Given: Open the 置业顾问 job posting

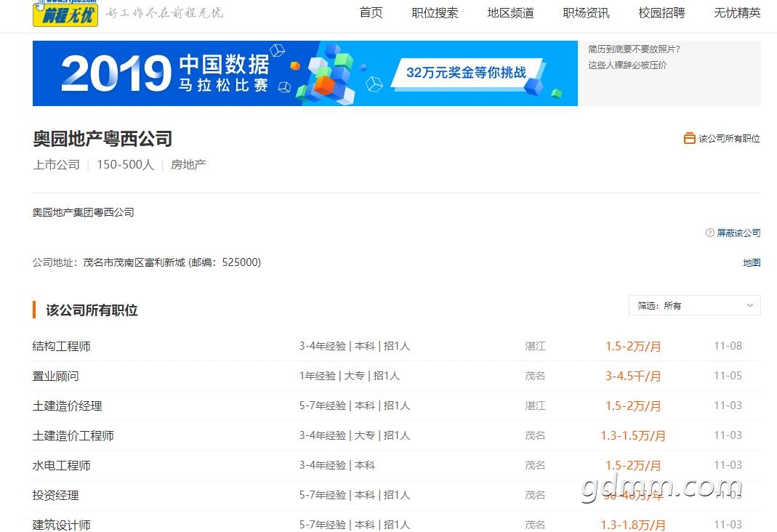Looking at the screenshot, I should pyautogui.click(x=55, y=376).
